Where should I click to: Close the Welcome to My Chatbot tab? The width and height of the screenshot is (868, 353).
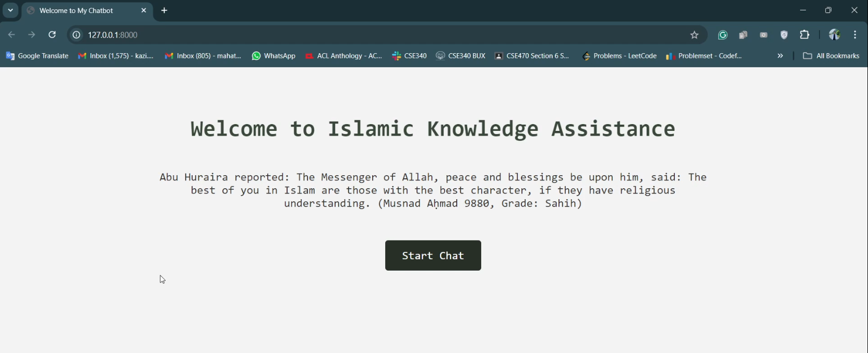tap(144, 10)
